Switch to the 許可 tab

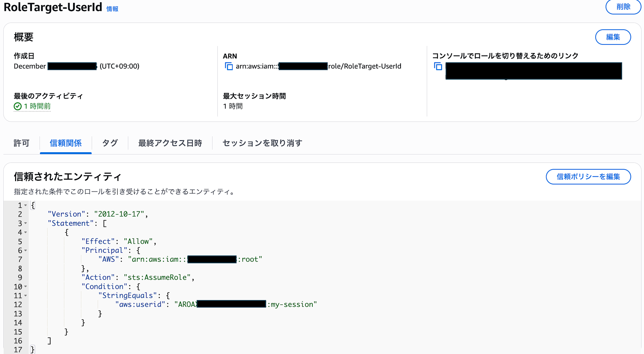tap(21, 143)
